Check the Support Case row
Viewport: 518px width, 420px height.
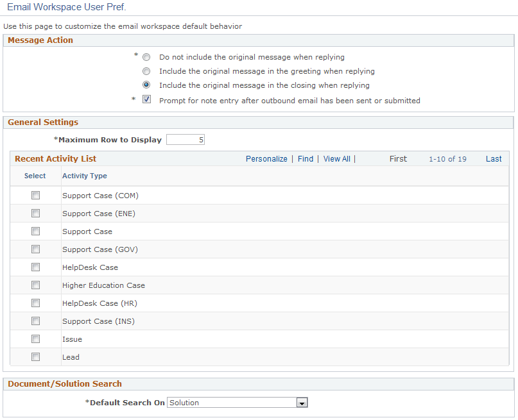[x=35, y=231]
